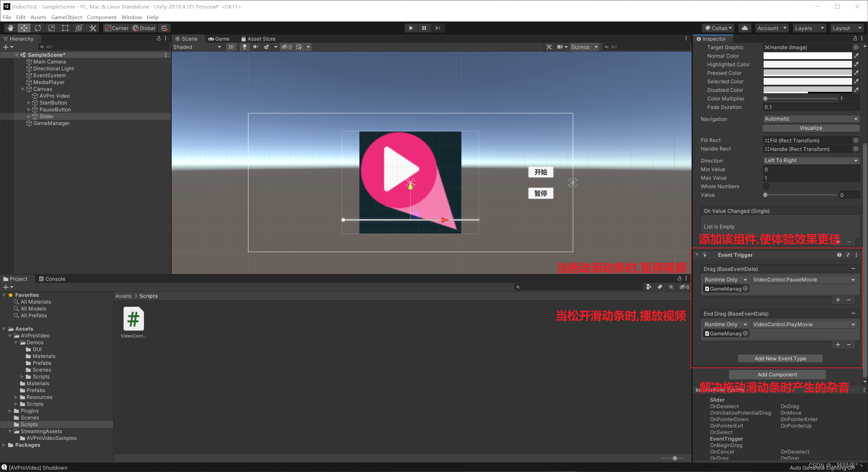Expand the StartButton hierarchy item
868x472 pixels.
pos(29,103)
